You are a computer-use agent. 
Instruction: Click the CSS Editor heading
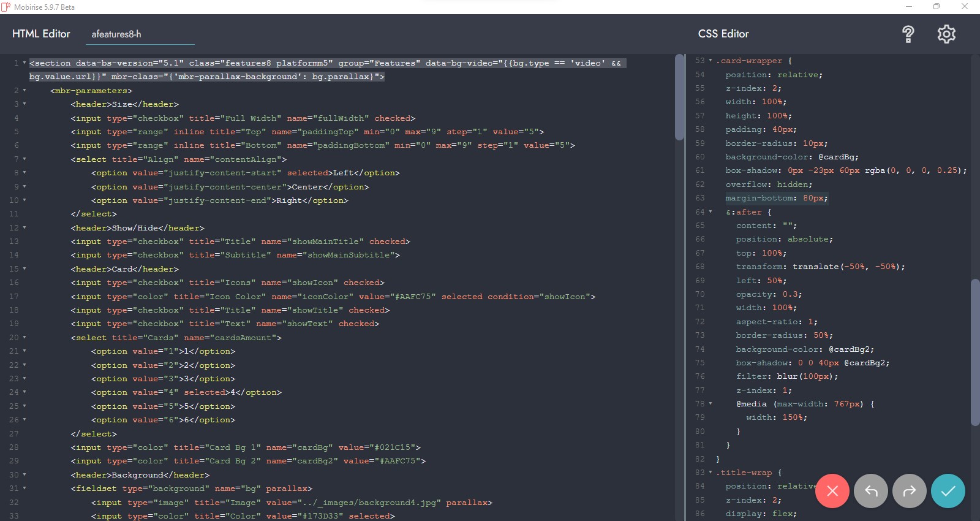tap(723, 34)
